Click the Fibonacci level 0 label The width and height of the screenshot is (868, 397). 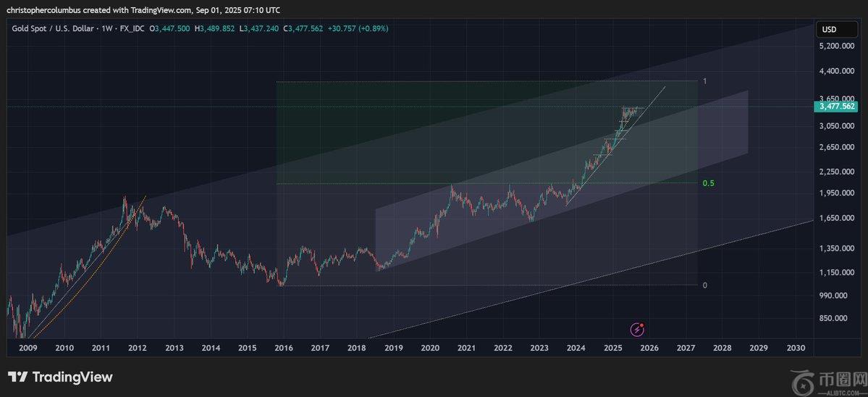coord(705,285)
